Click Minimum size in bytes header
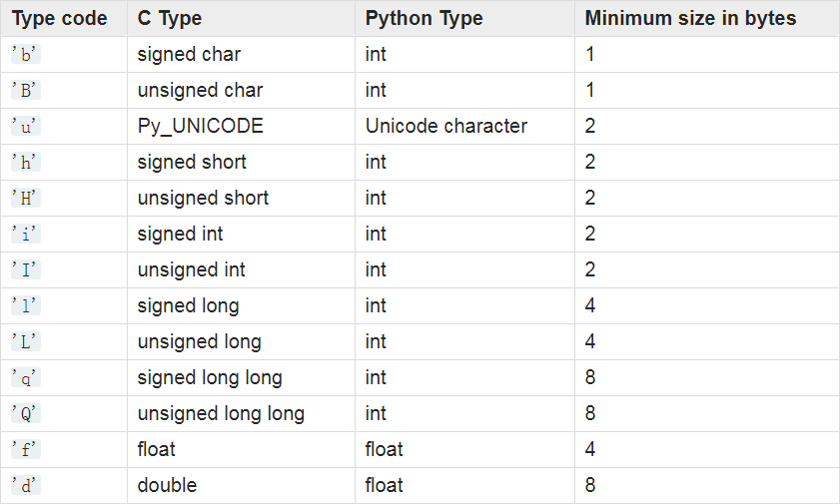This screenshot has width=840, height=504. click(x=690, y=19)
